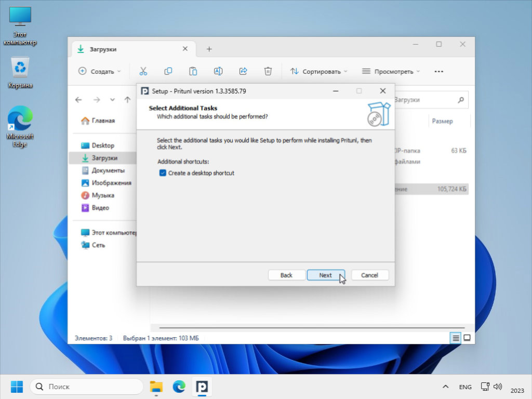Image resolution: width=532 pixels, height=399 pixels.
Task: Select the Этот компьютер desktop icon
Action: (x=20, y=26)
